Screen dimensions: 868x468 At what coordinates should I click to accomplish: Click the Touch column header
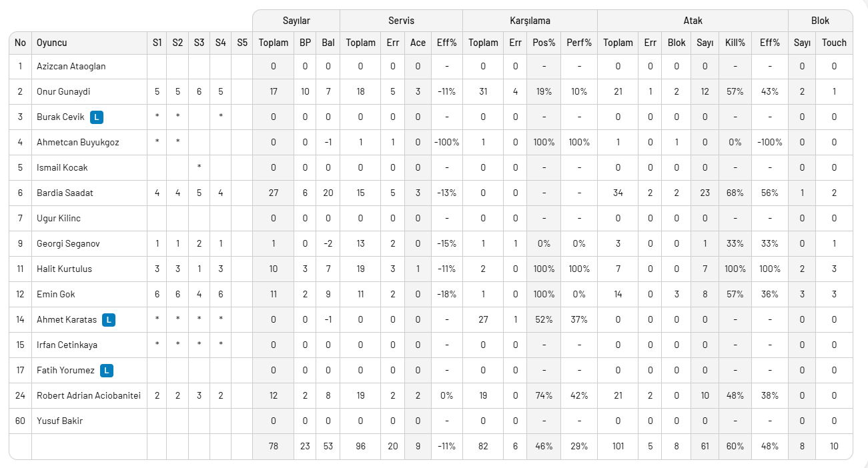pyautogui.click(x=834, y=43)
